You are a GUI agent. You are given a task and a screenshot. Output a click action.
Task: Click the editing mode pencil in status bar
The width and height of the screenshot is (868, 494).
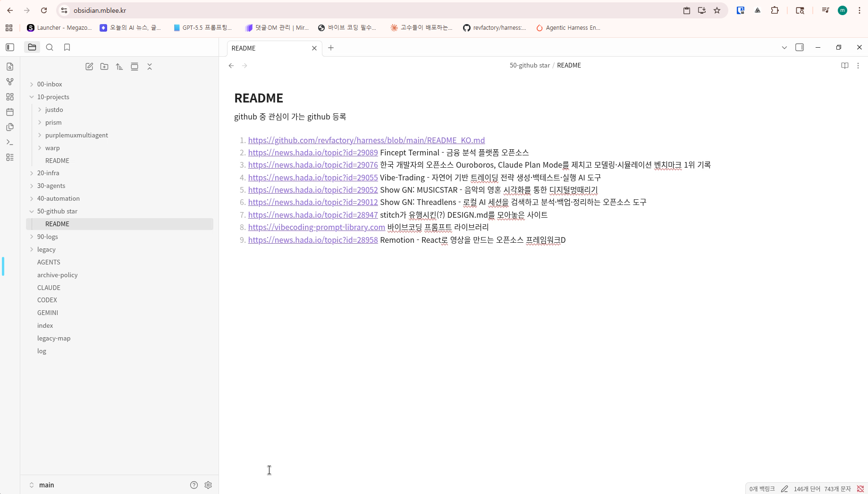(x=784, y=489)
